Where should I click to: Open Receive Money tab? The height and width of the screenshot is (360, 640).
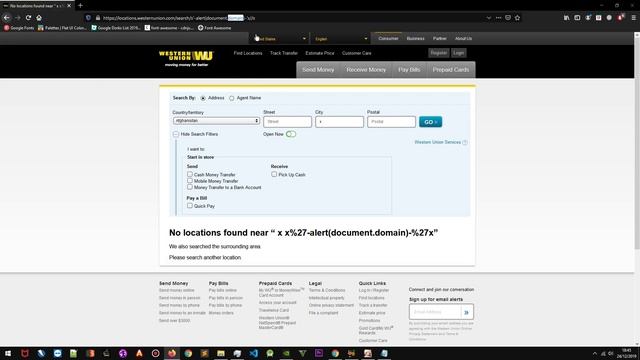(x=366, y=70)
